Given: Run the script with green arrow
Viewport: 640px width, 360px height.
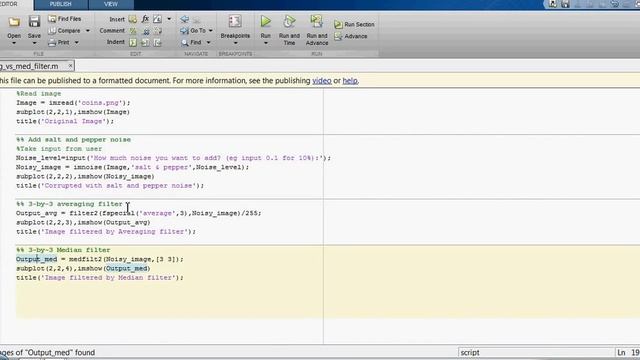Looking at the screenshot, I should (266, 21).
